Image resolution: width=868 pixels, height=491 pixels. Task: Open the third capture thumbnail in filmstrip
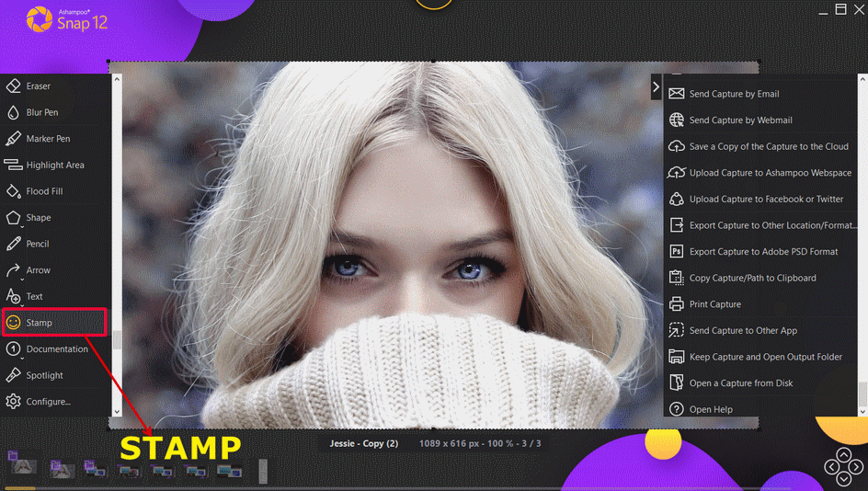pos(96,470)
